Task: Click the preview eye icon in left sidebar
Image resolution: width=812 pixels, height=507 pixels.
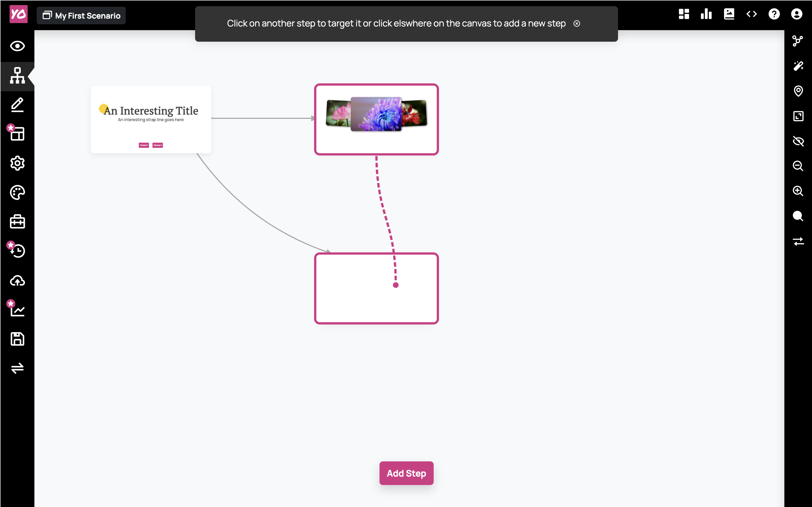Action: (17, 46)
